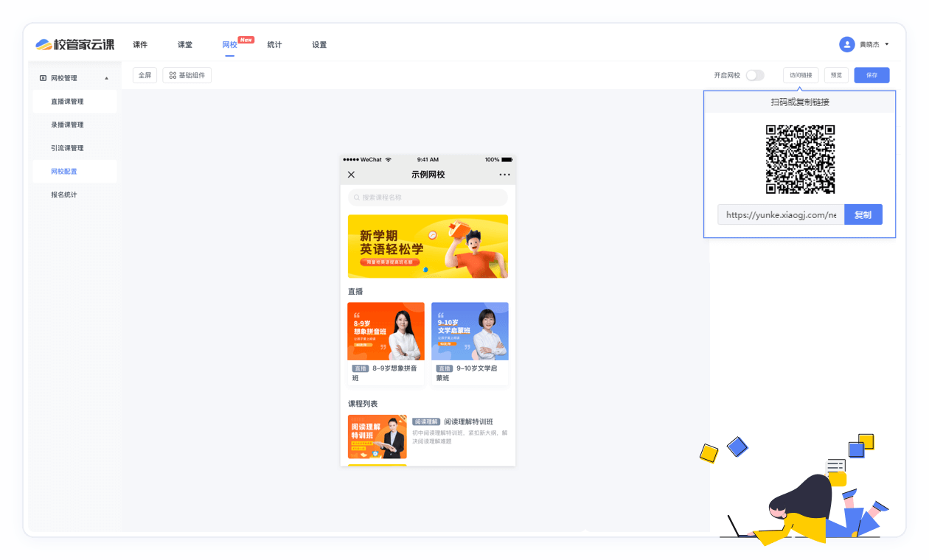Click the 课程列表 section heading
The height and width of the screenshot is (560, 929).
coord(363,404)
